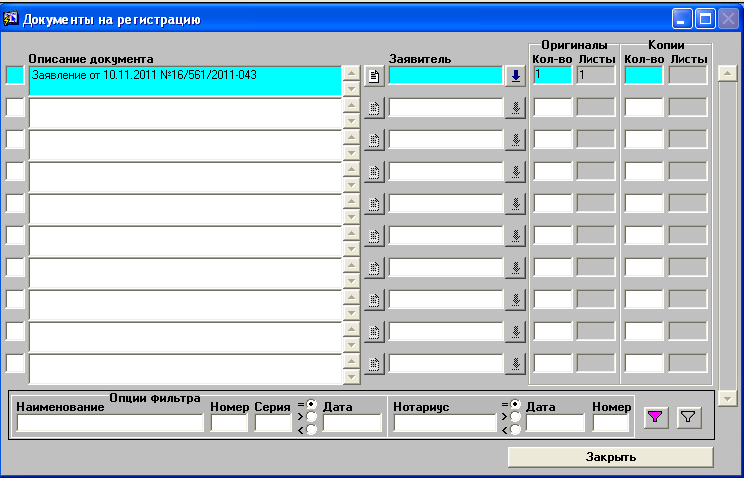
Task: Focus the Нотариус Дата filter field
Action: 555,422
